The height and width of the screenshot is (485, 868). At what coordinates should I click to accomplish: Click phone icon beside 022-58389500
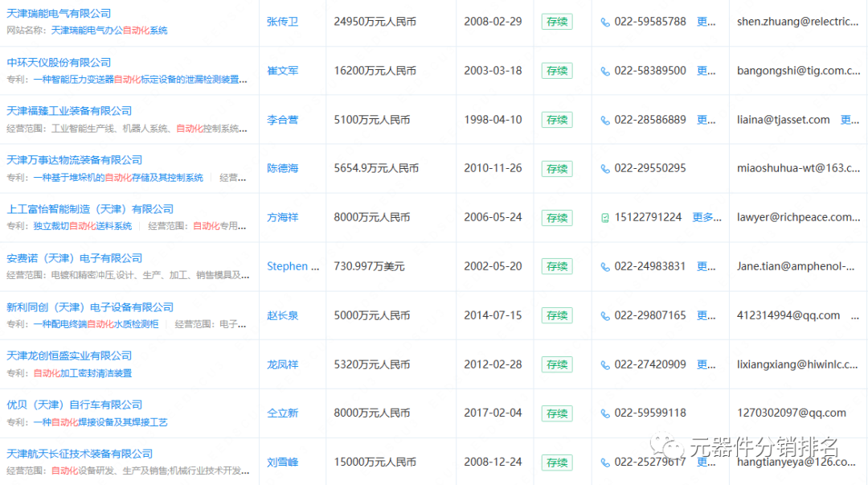click(x=605, y=71)
